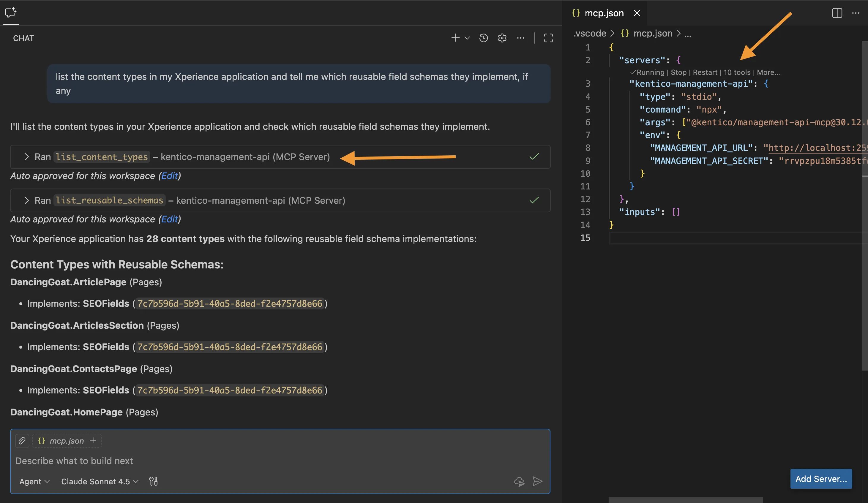Screen dimensions: 868x503
Task: Click the chat view icon in top-left
Action: click(x=11, y=13)
